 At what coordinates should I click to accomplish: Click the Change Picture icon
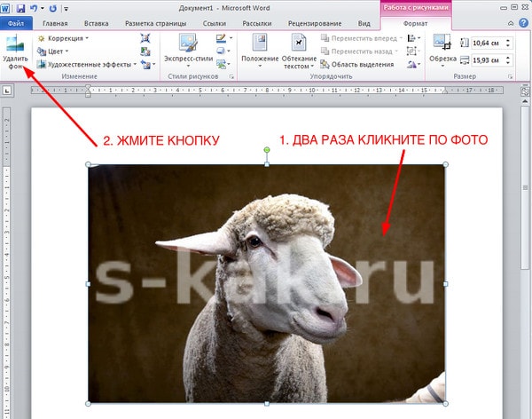tap(145, 51)
